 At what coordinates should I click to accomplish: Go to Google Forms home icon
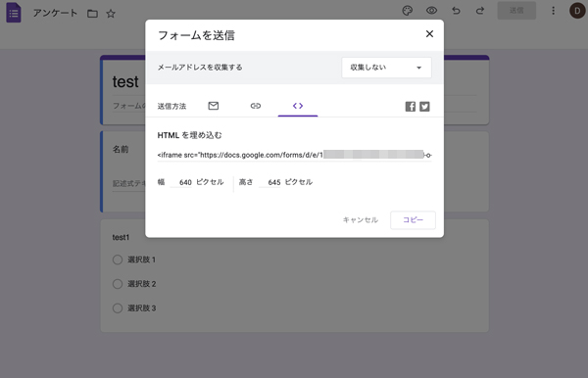click(x=14, y=13)
